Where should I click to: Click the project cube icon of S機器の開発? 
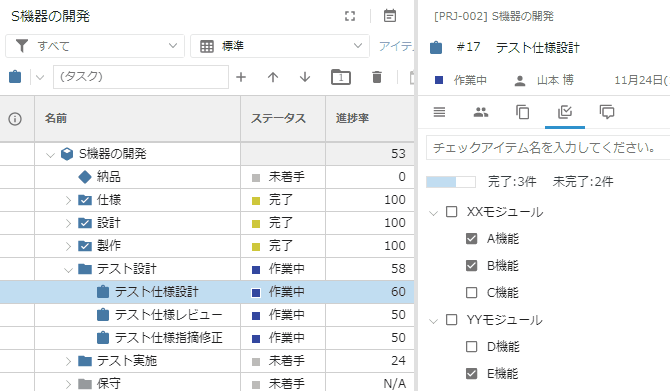67,154
